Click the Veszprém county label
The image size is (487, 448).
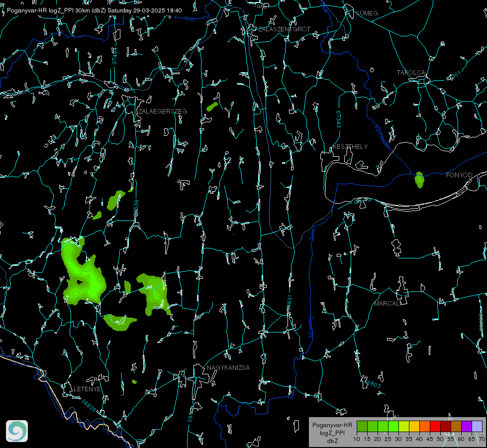(x=382, y=136)
